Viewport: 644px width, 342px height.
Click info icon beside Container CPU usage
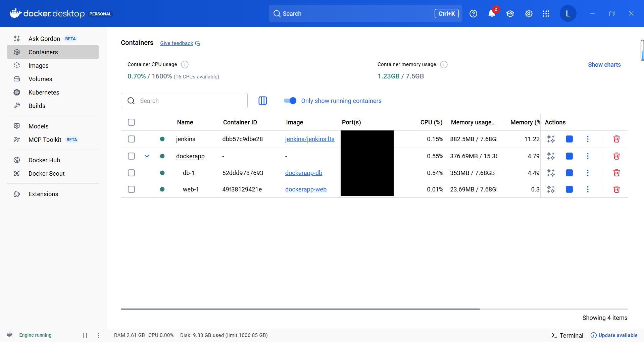[x=185, y=64]
